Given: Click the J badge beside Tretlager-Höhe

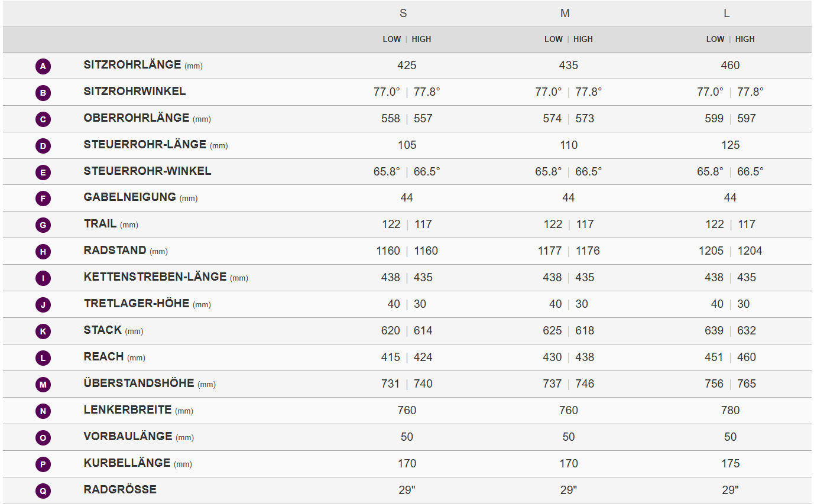Looking at the screenshot, I should [x=43, y=305].
